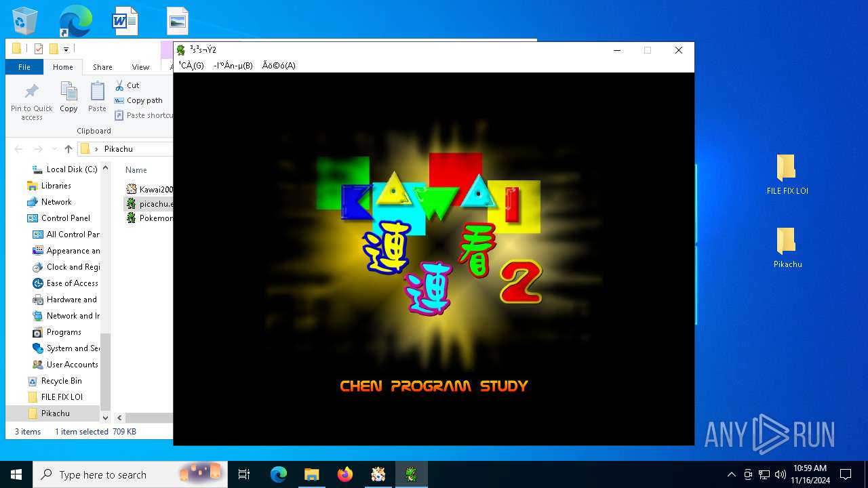Click Pikachu in the address bar
The height and width of the screenshot is (488, 868).
[x=119, y=149]
